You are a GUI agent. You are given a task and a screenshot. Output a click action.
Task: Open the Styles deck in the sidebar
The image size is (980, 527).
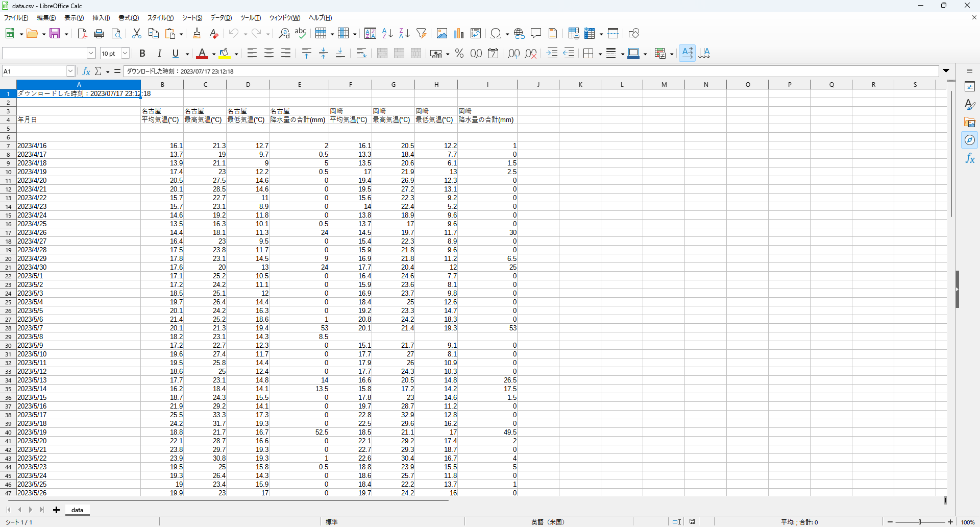(970, 104)
